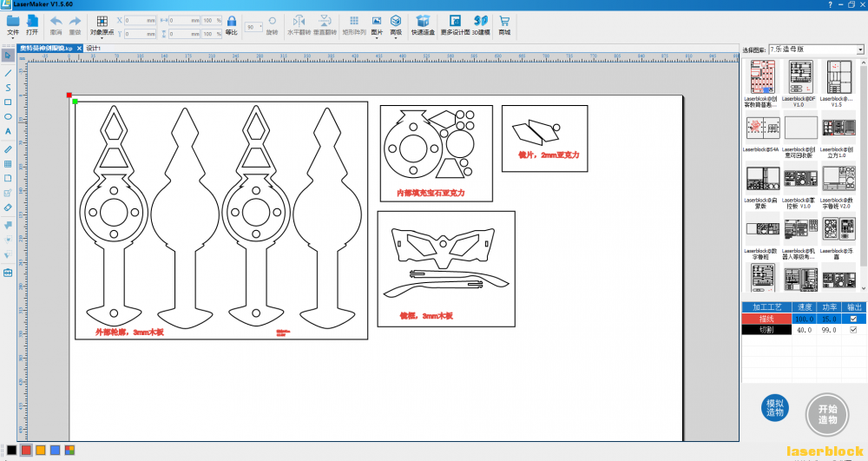The height and width of the screenshot is (461, 868).
Task: Open the 商城 shopping cart icon
Action: [504, 25]
